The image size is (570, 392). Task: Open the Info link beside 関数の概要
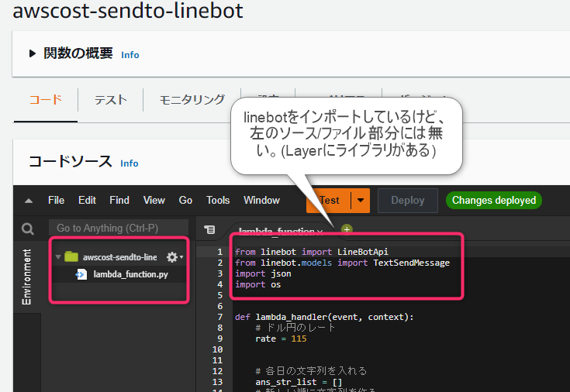[130, 55]
